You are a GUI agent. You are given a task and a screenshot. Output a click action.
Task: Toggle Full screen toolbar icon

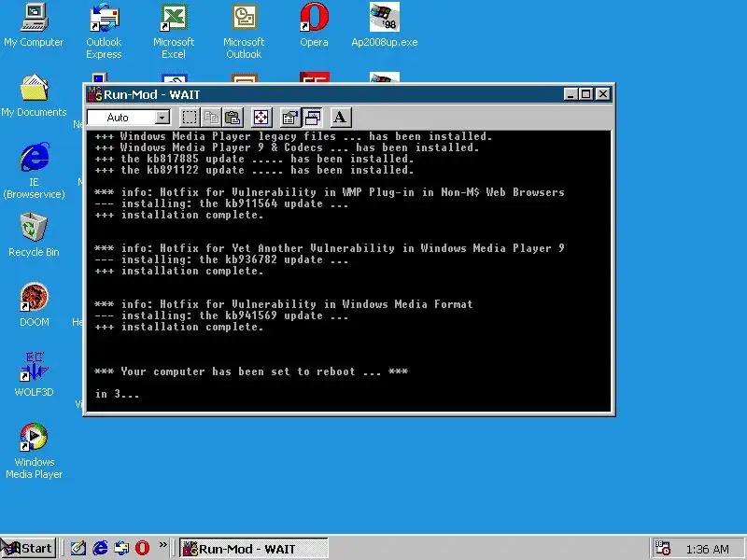pos(261,118)
